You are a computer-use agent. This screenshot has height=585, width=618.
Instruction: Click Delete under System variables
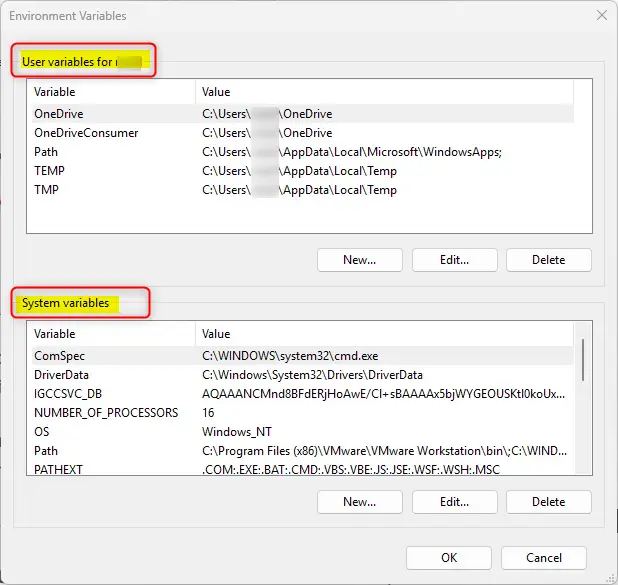pyautogui.click(x=549, y=502)
